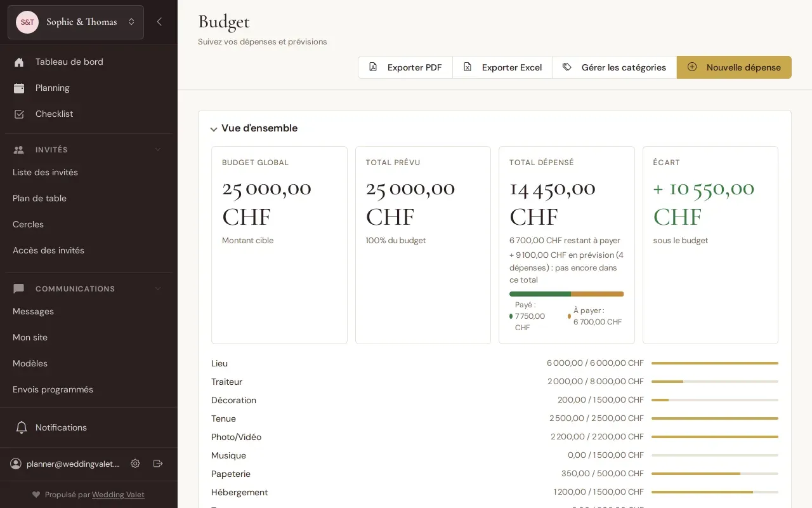Click the plus circle icon in Nouvelle dépense

[x=692, y=67]
